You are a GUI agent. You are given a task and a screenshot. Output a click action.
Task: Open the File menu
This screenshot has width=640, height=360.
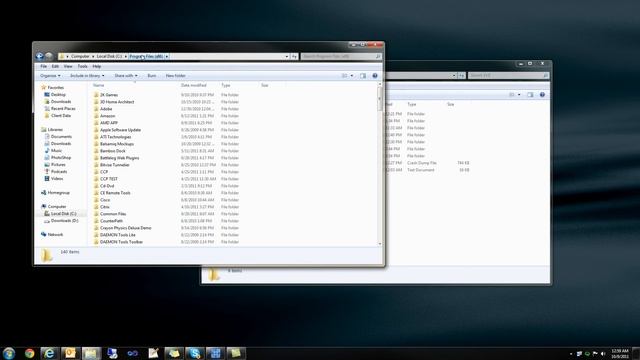pos(43,66)
